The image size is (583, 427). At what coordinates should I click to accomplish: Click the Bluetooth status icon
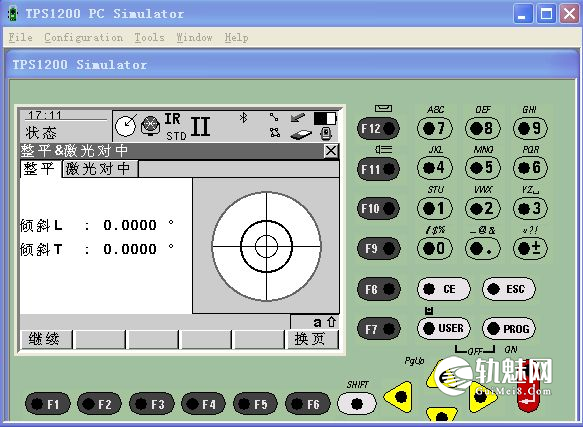244,118
